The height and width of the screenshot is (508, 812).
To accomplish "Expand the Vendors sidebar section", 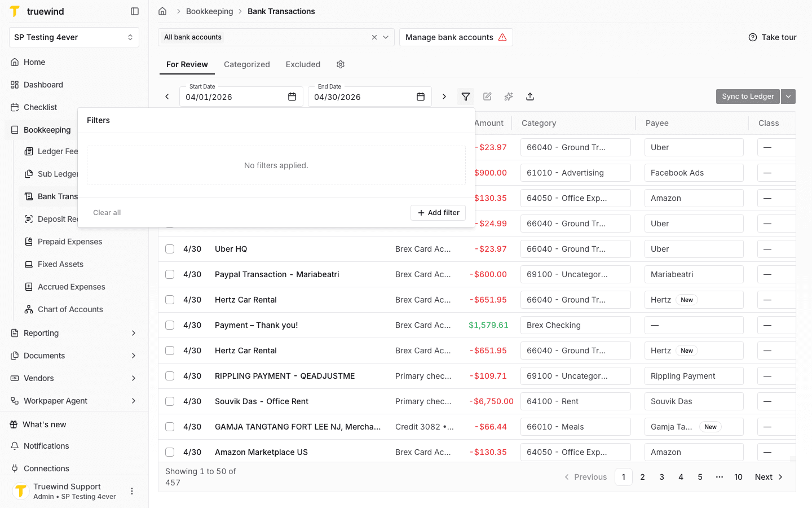I will point(134,378).
